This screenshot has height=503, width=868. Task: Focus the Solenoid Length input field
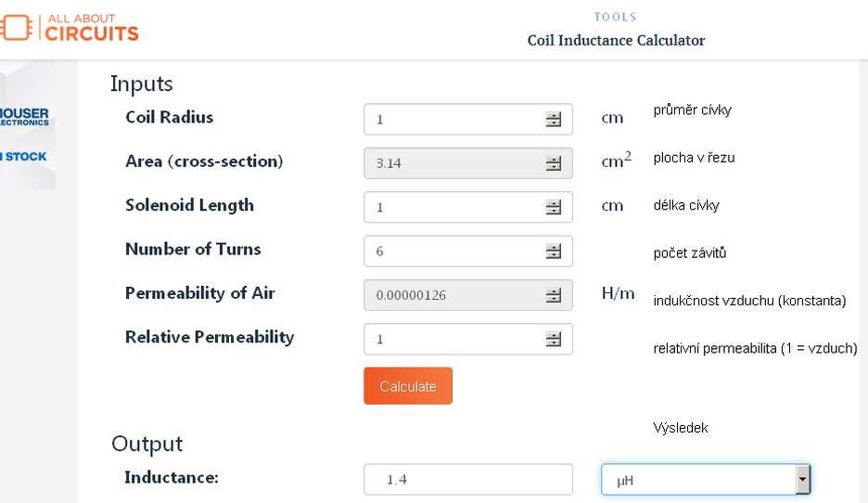(x=467, y=207)
